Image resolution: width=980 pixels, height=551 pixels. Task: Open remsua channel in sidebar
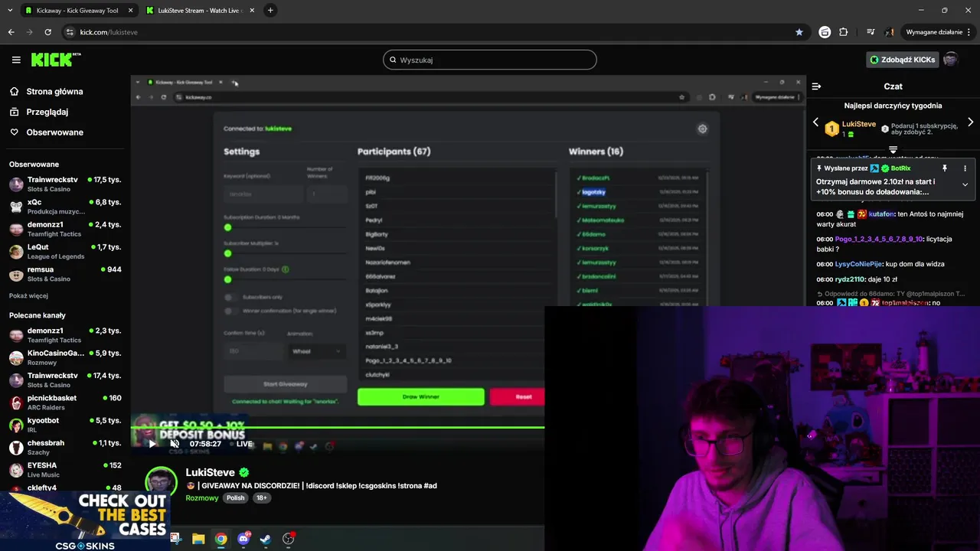click(65, 274)
